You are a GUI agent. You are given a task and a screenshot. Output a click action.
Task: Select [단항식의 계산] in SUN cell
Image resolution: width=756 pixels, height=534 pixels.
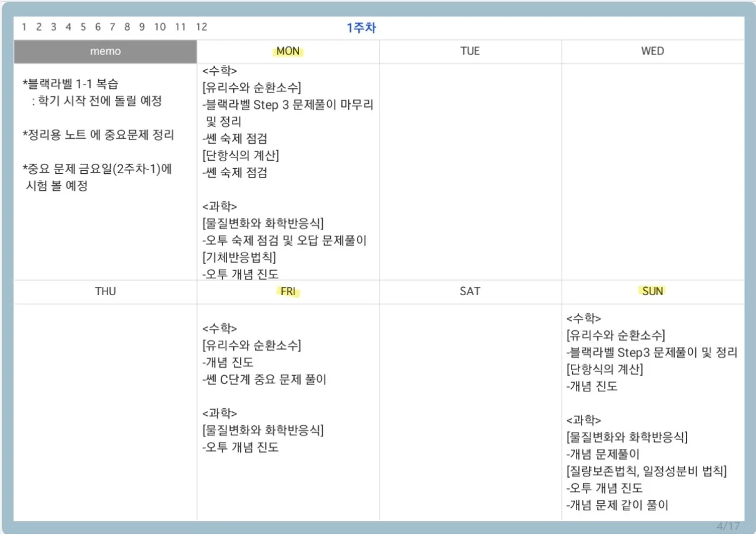pos(604,369)
